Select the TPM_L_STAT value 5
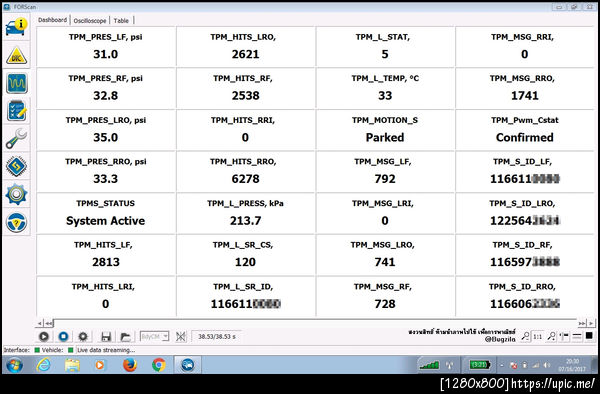The width and height of the screenshot is (600, 394). click(385, 54)
